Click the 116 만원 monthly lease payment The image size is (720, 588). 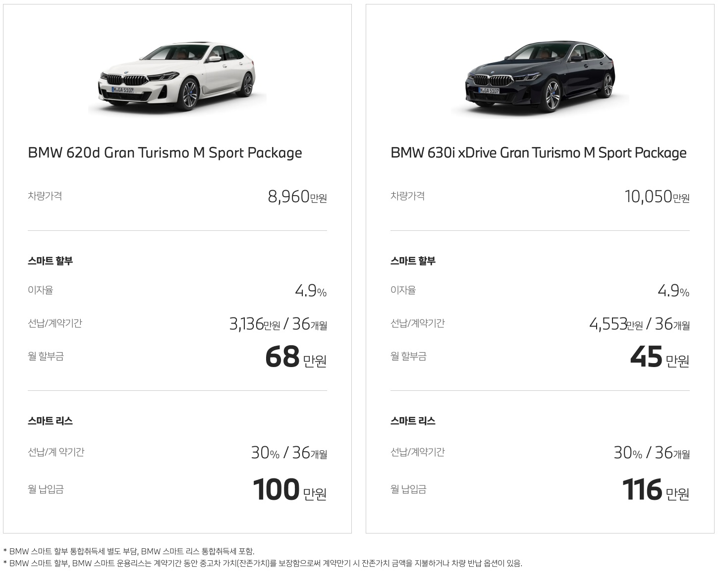click(656, 490)
